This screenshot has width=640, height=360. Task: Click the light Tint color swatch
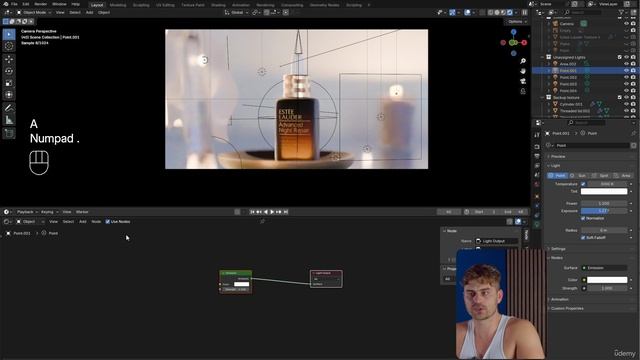604,191
